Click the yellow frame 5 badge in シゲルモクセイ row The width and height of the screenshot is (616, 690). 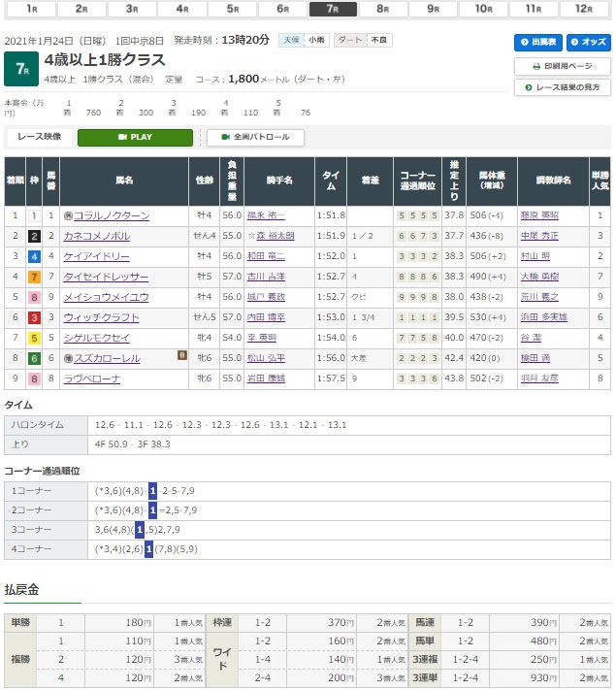pos(33,338)
